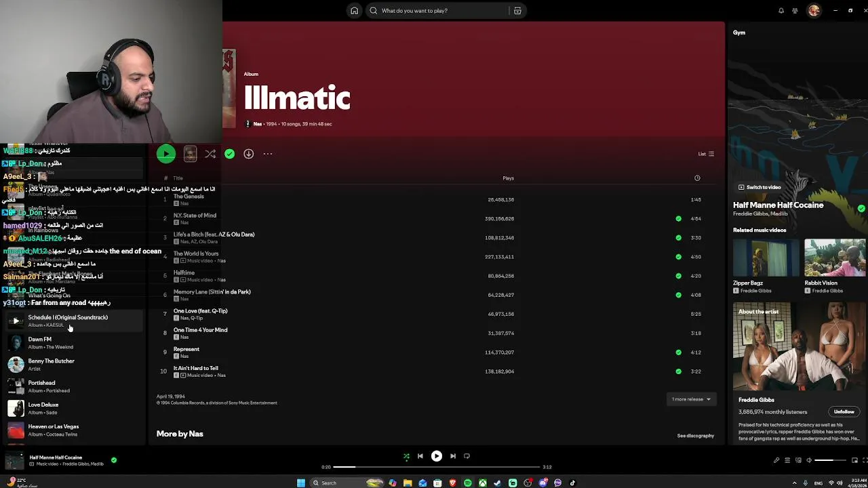
Task: Open Spotify icon on the taskbar
Action: tap(467, 483)
